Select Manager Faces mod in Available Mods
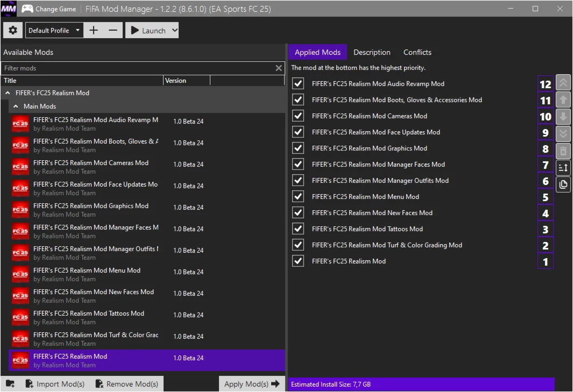This screenshot has width=573, height=392. [146, 232]
